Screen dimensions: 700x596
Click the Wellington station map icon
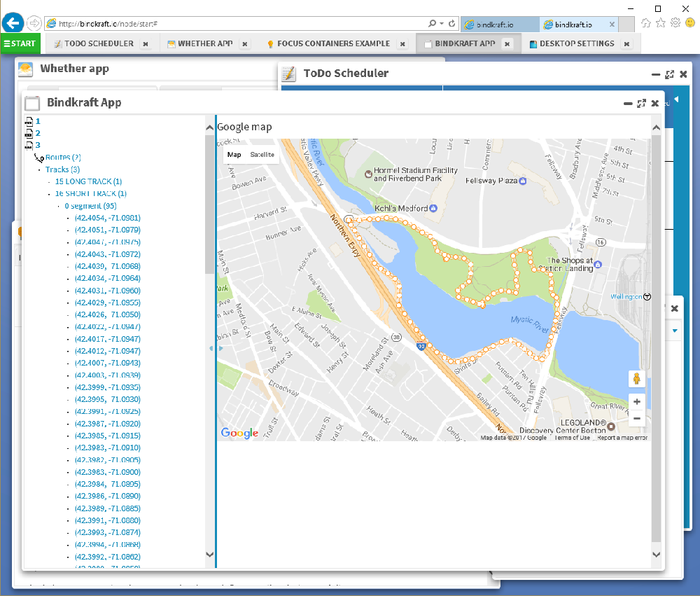coord(647,297)
